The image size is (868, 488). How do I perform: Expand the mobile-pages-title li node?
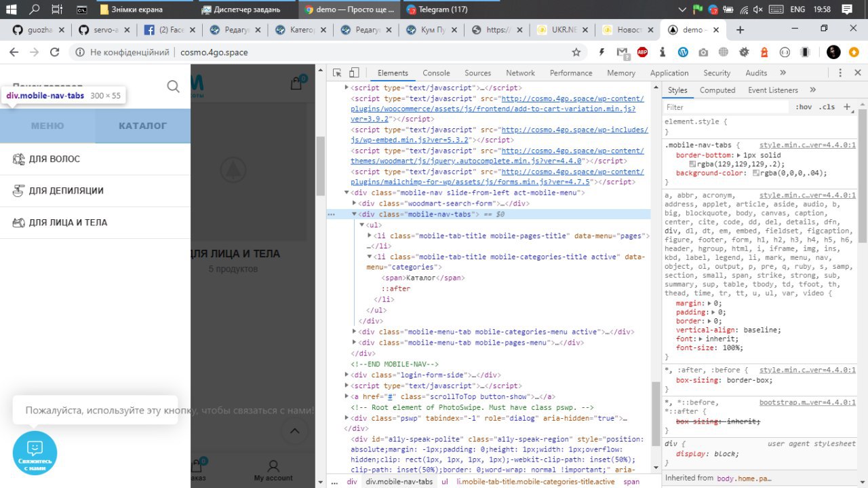pyautogui.click(x=370, y=236)
